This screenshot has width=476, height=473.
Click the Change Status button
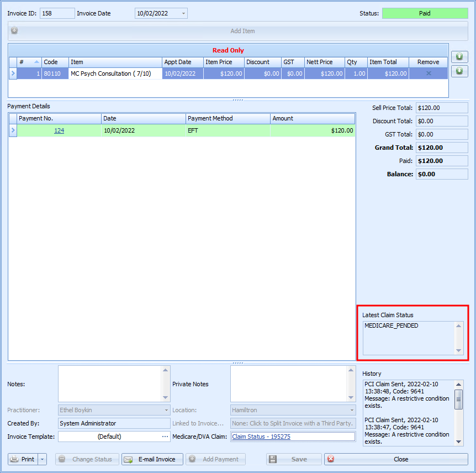87,459
